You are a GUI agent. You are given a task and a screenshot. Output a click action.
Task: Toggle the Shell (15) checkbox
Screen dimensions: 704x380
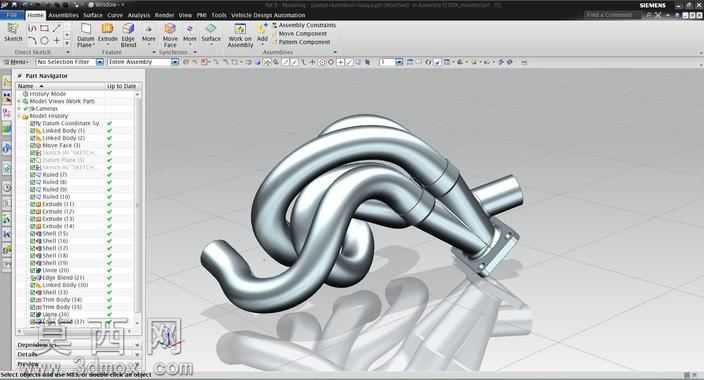pos(32,234)
